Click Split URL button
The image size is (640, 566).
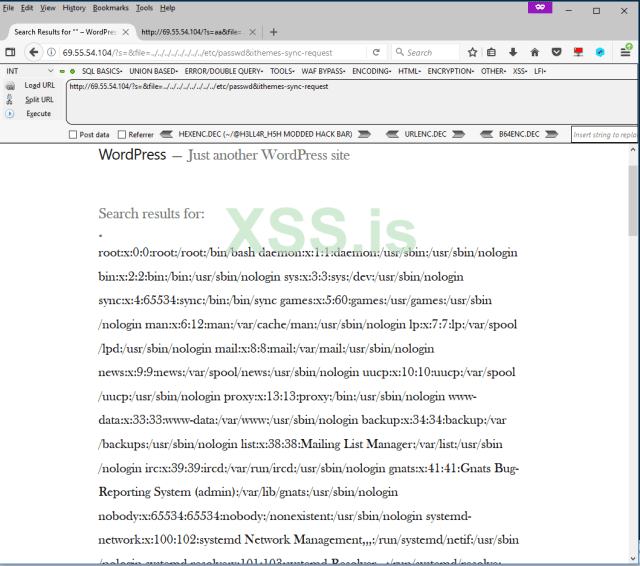point(39,100)
